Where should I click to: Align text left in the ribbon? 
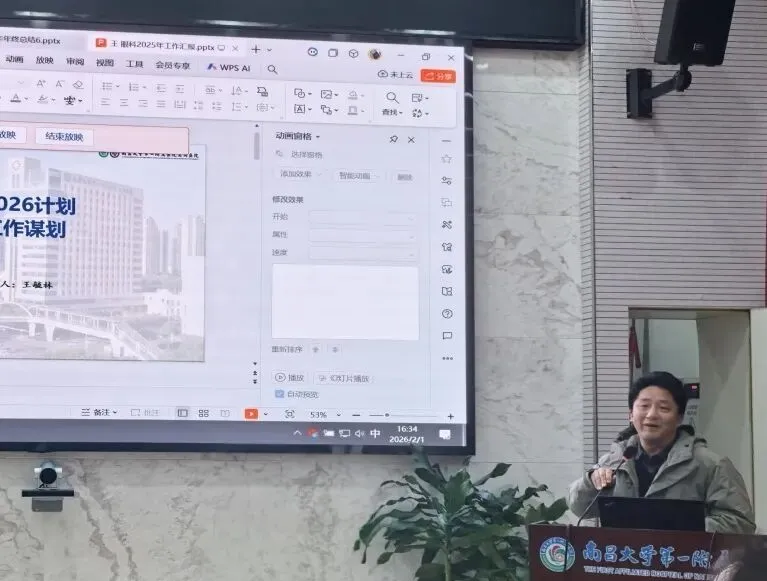click(105, 102)
